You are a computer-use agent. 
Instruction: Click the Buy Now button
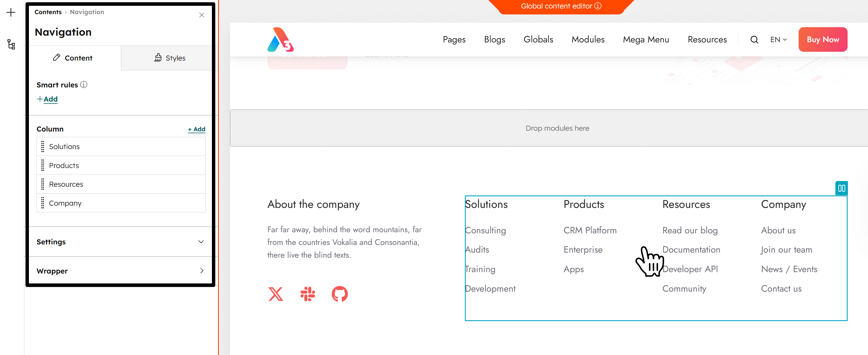click(823, 39)
